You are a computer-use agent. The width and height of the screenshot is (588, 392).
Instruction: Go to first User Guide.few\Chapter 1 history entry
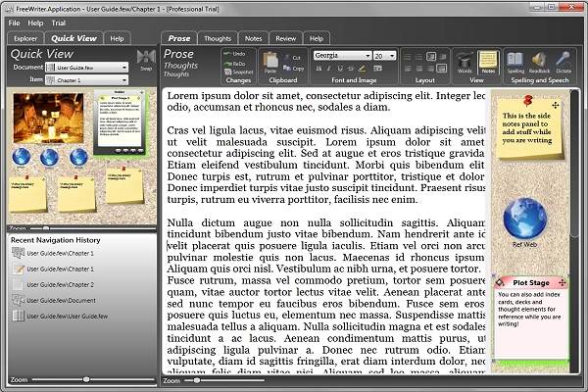[x=53, y=253]
